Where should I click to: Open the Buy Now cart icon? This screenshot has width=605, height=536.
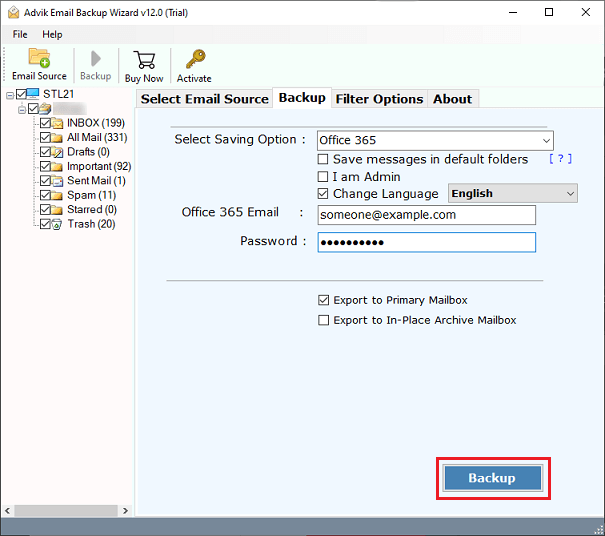point(144,59)
